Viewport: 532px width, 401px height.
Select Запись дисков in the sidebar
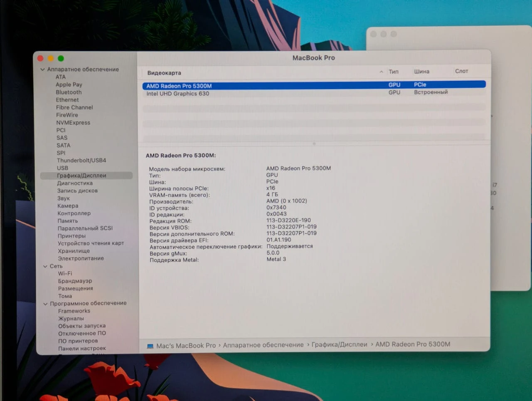[x=77, y=191]
